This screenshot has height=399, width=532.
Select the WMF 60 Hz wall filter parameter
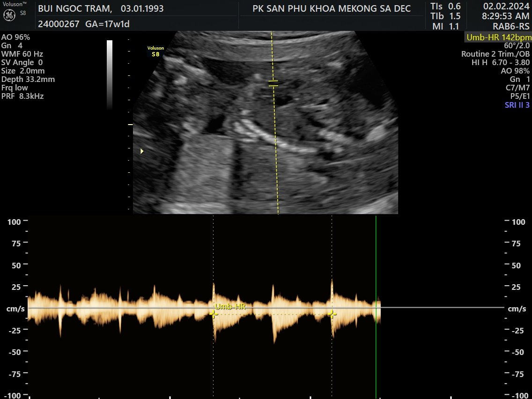point(22,54)
